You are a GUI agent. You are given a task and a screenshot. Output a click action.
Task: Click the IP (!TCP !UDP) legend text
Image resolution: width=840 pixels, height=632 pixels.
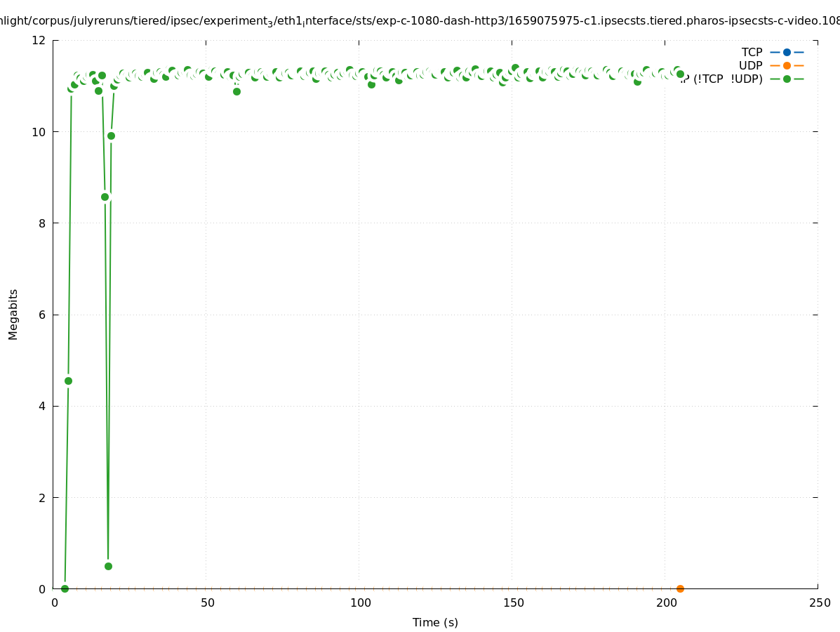coord(723,79)
